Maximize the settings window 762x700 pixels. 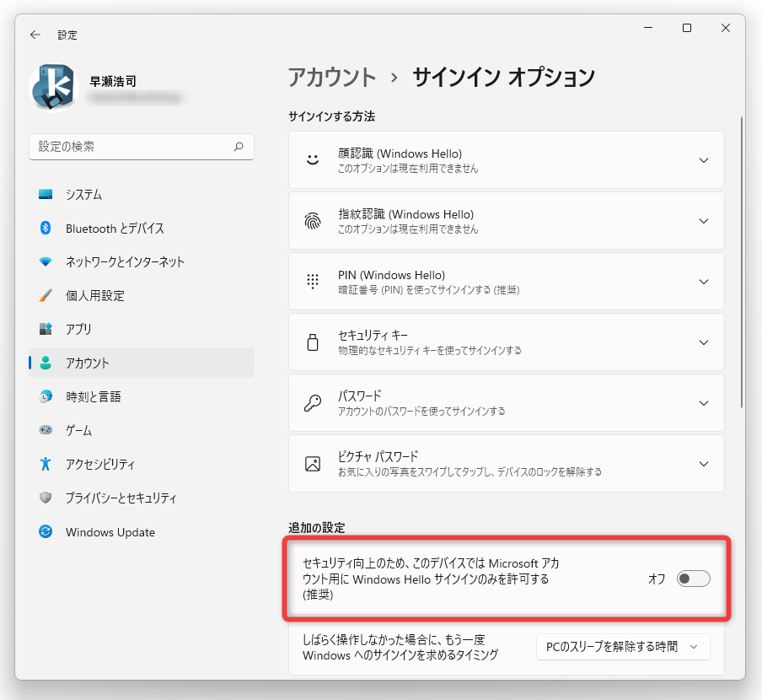click(x=687, y=28)
